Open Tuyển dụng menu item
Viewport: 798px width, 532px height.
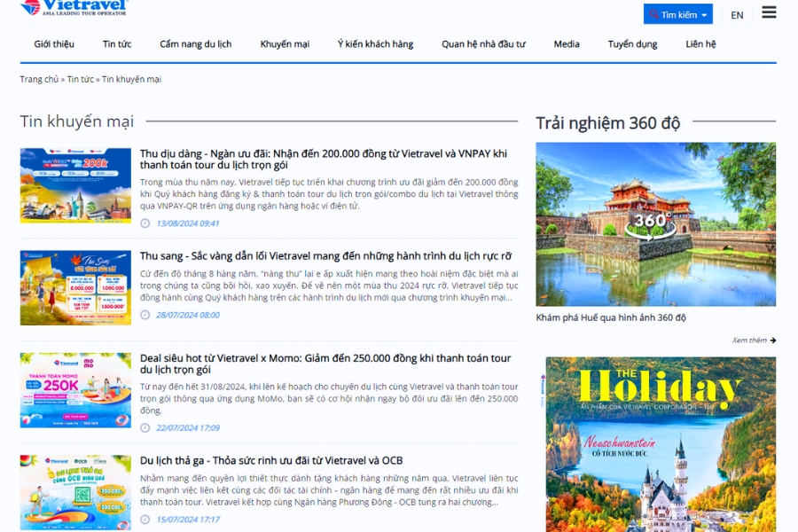tap(632, 44)
